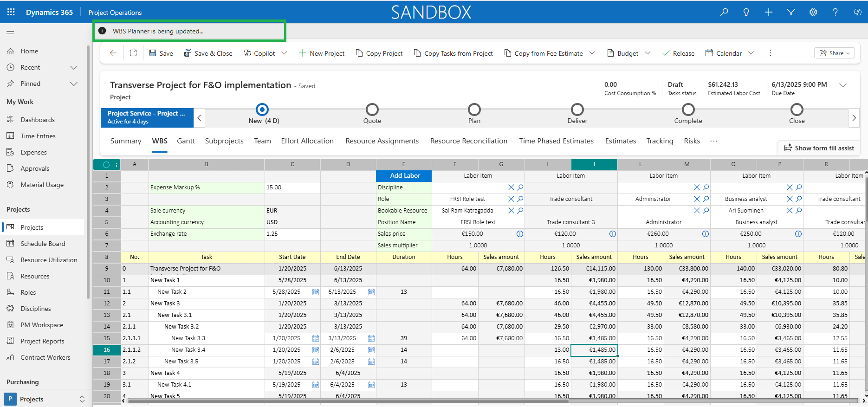
Task: Expand the Budget dropdown arrow
Action: [648, 53]
